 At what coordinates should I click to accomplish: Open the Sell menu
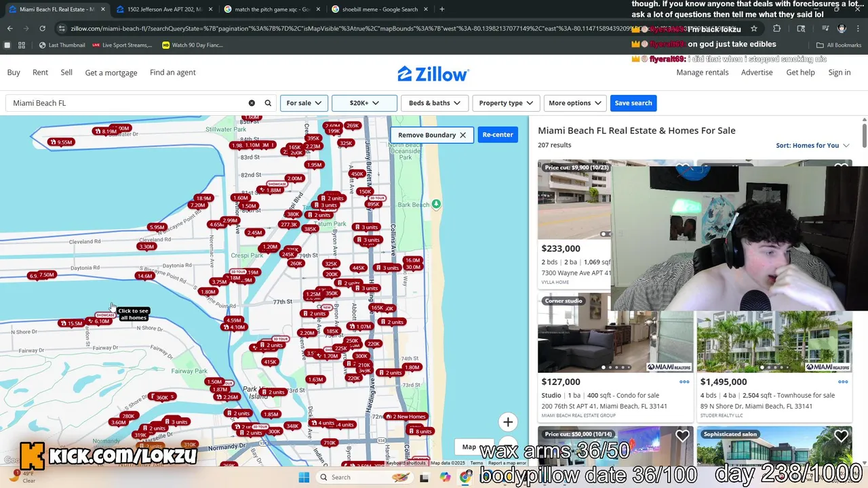point(66,73)
